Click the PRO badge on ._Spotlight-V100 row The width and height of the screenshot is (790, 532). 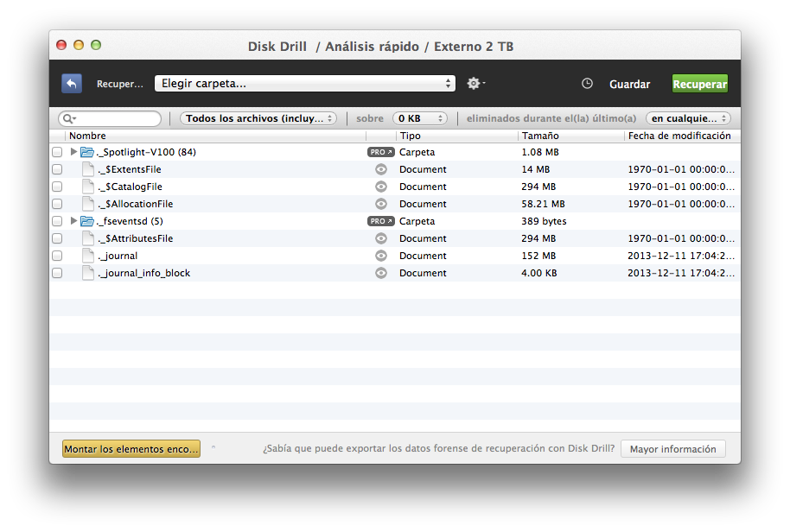[380, 152]
